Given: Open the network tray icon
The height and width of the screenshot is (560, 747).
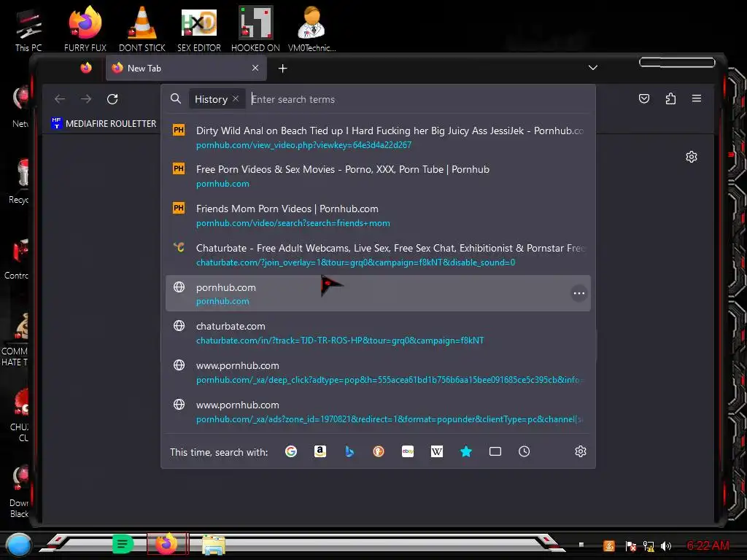Looking at the screenshot, I should (649, 546).
